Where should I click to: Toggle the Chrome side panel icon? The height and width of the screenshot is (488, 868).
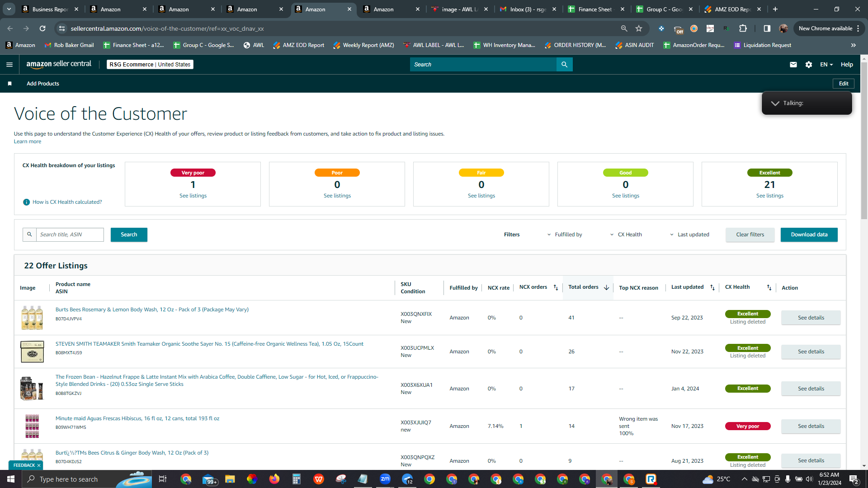pos(767,28)
